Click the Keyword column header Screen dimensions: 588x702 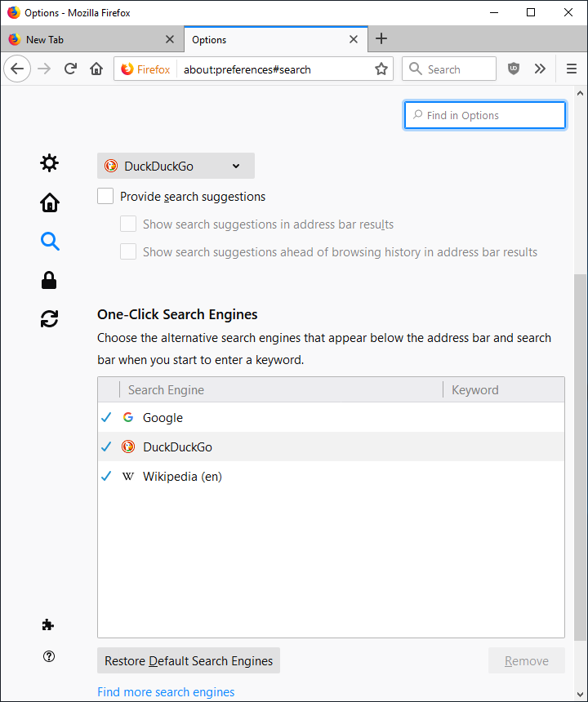(x=503, y=390)
